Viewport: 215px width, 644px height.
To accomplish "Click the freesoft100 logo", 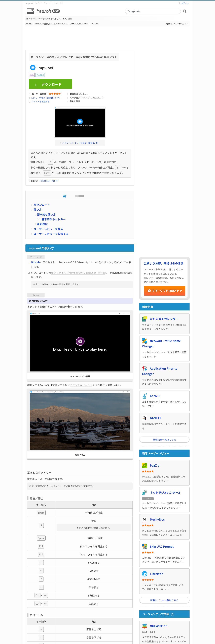I will [43, 11].
